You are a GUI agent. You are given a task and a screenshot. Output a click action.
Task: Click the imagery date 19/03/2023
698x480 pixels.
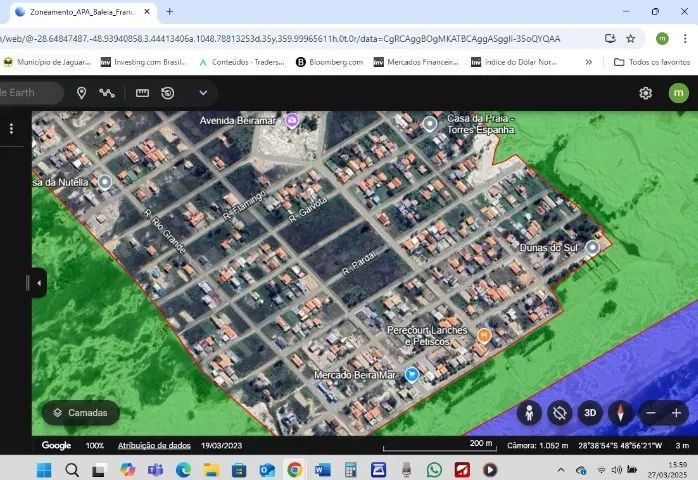click(x=221, y=445)
